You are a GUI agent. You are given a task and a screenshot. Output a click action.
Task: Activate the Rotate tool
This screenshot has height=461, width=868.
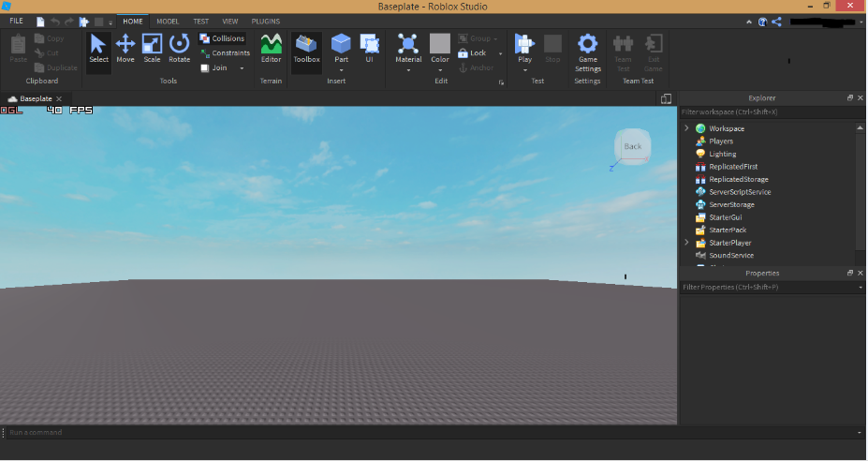179,49
